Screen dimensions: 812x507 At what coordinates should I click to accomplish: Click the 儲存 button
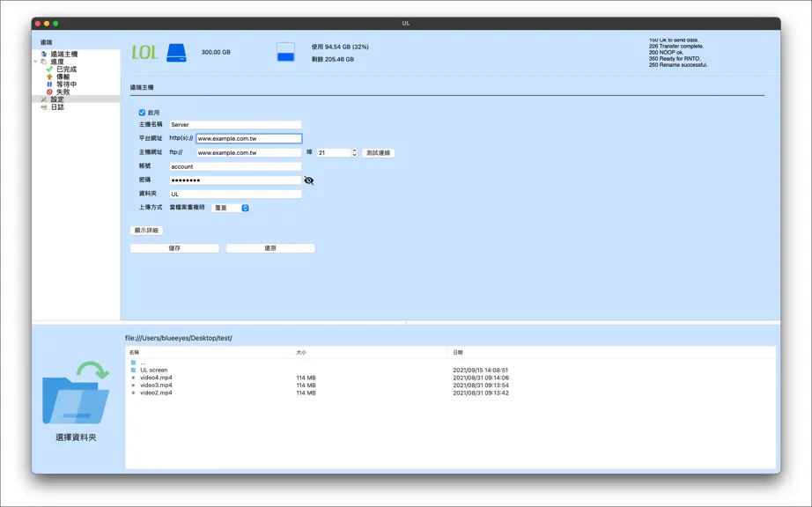coord(174,248)
